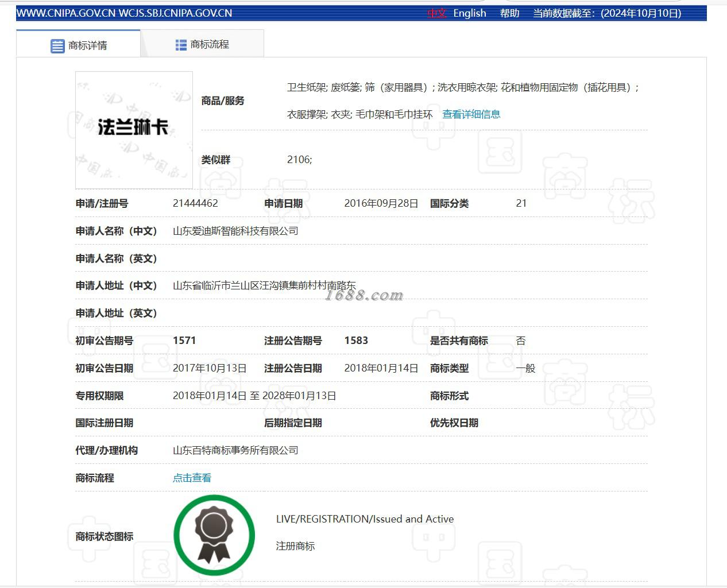Click goods text 衣服撑架; 衣夹
The image size is (727, 588).
pyautogui.click(x=319, y=114)
